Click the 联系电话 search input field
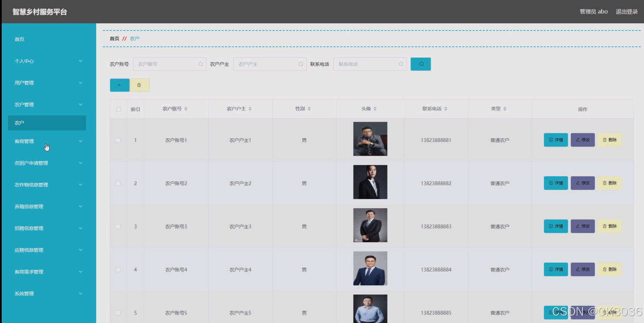644x323 pixels. point(370,64)
